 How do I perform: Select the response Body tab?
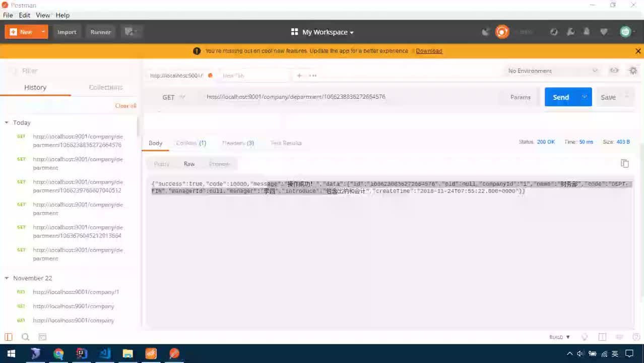156,143
